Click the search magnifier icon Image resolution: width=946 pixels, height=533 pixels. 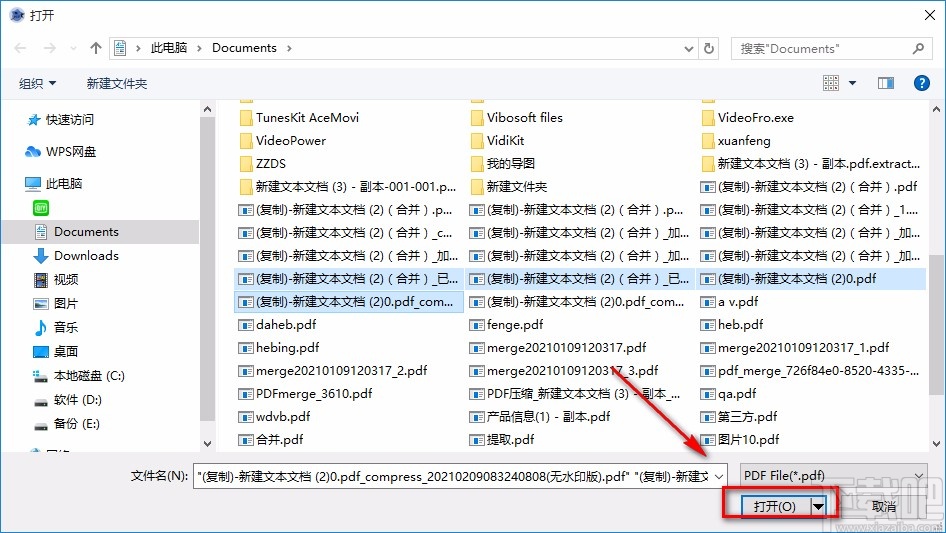point(918,48)
